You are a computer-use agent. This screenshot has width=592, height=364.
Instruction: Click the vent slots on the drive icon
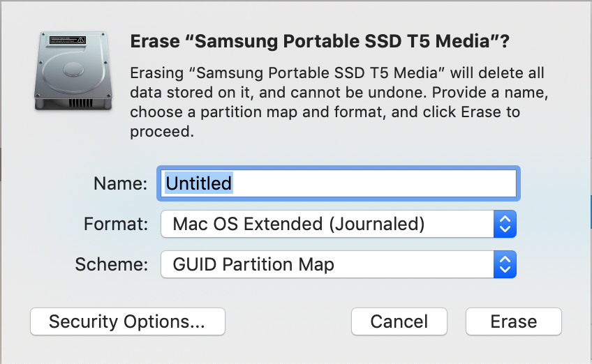(80, 102)
